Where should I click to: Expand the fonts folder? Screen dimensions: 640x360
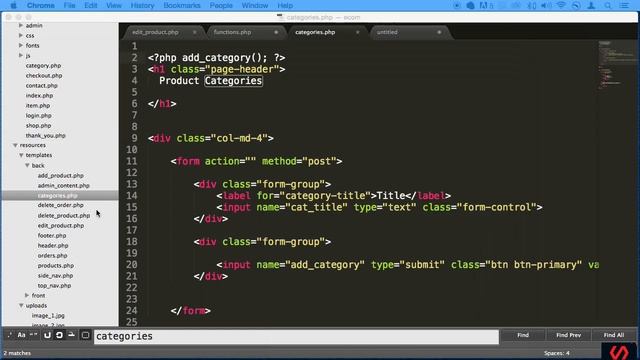point(21,45)
